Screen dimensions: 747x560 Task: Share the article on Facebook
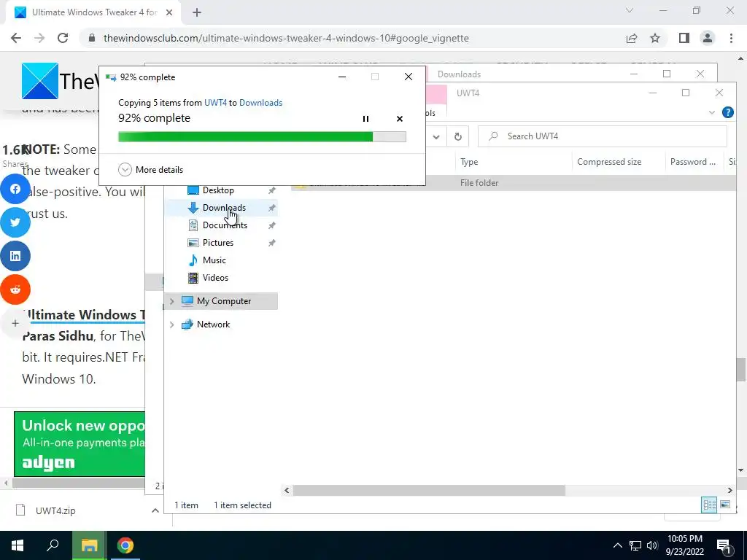[15, 189]
